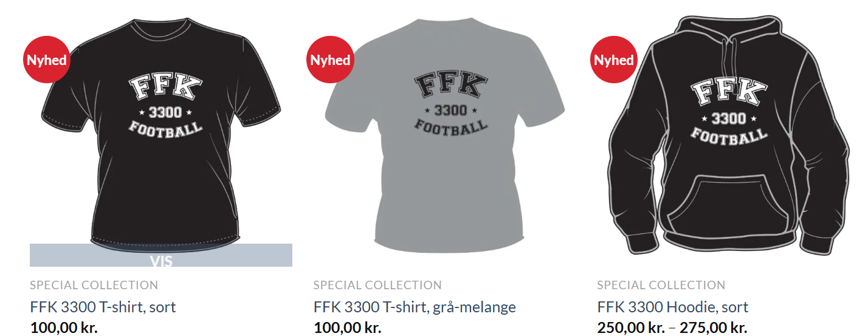
Task: Click the 100,00 kr. price of black T-shirt
Action: tap(64, 328)
